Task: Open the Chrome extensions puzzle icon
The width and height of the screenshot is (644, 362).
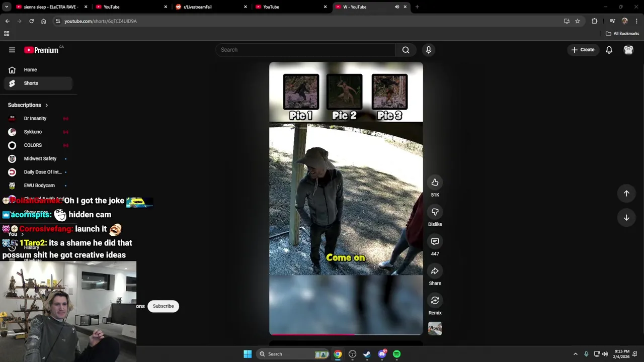Action: [x=595, y=21]
